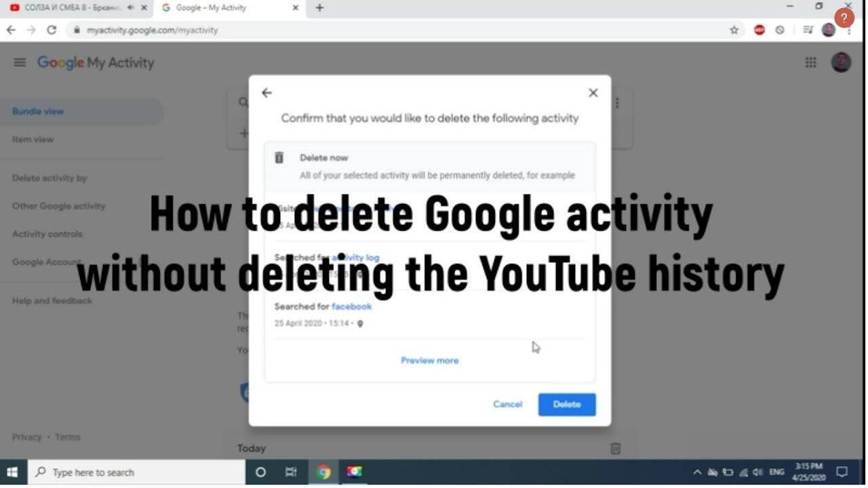This screenshot has height=488, width=868.
Task: Click the address bar URL
Action: tap(153, 30)
